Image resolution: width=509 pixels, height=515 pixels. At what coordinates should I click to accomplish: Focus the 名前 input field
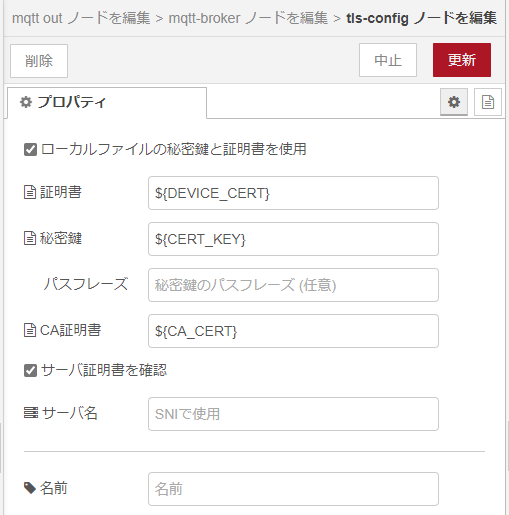(293, 489)
